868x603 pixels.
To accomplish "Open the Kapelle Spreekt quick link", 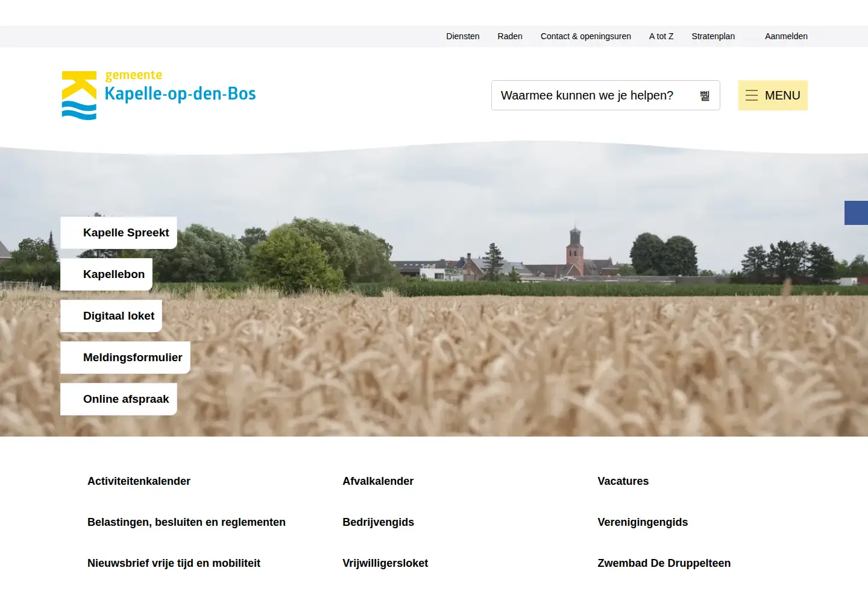I will (119, 233).
